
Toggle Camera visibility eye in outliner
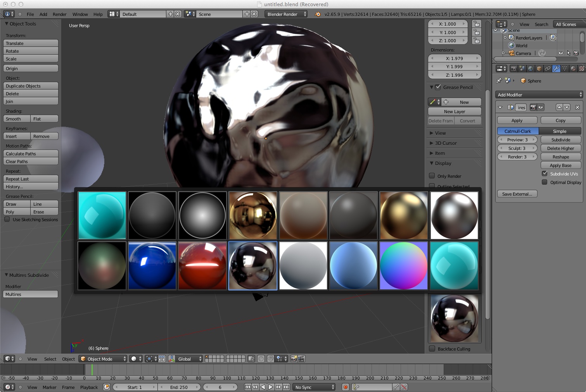coord(560,53)
